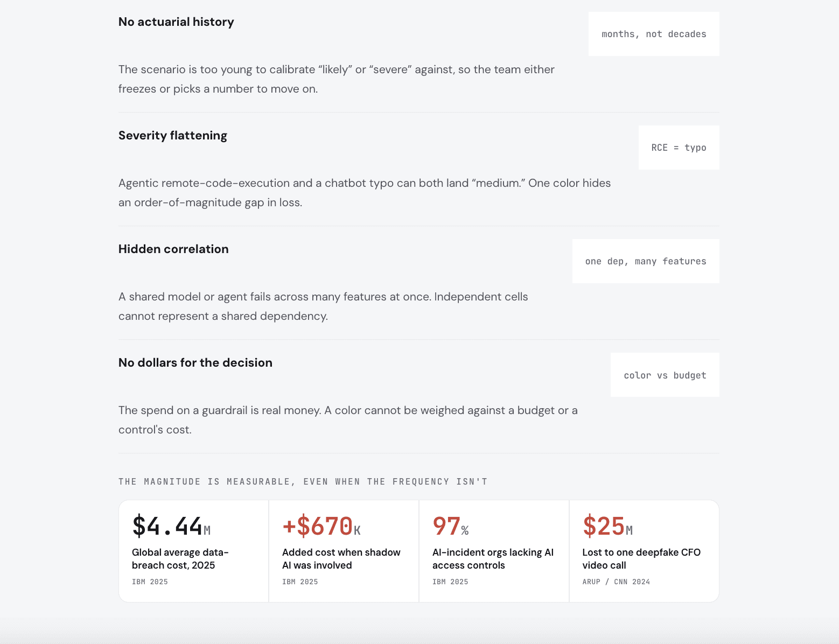Open the 97% AI access controls card
This screenshot has width=839, height=644.
pos(494,551)
